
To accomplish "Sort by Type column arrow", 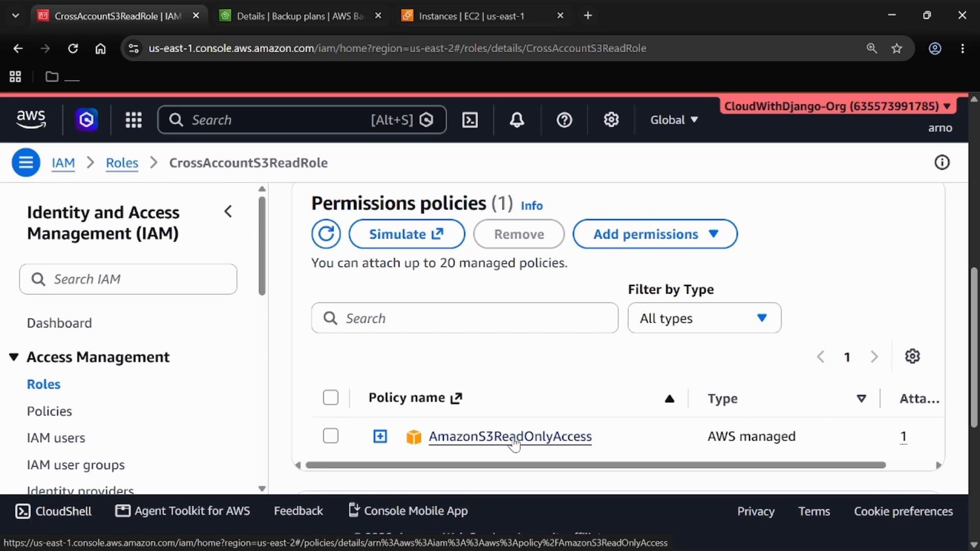I will [862, 398].
